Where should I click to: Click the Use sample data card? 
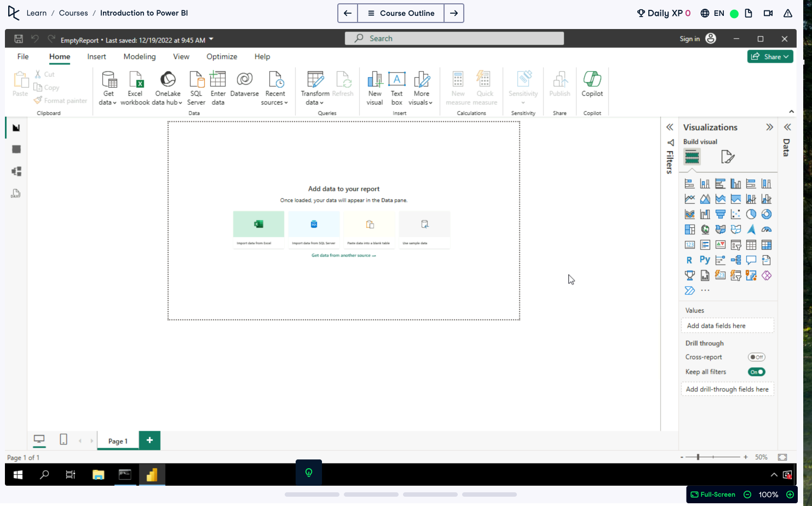point(424,230)
